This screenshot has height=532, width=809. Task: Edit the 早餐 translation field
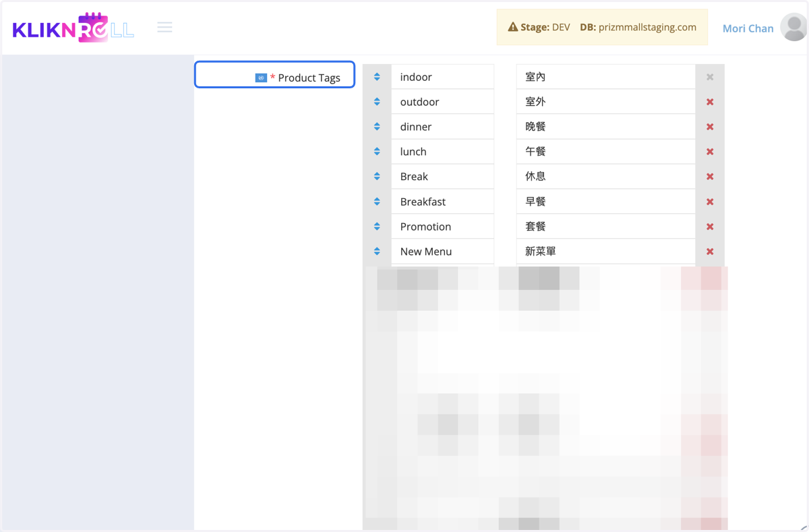coord(606,202)
